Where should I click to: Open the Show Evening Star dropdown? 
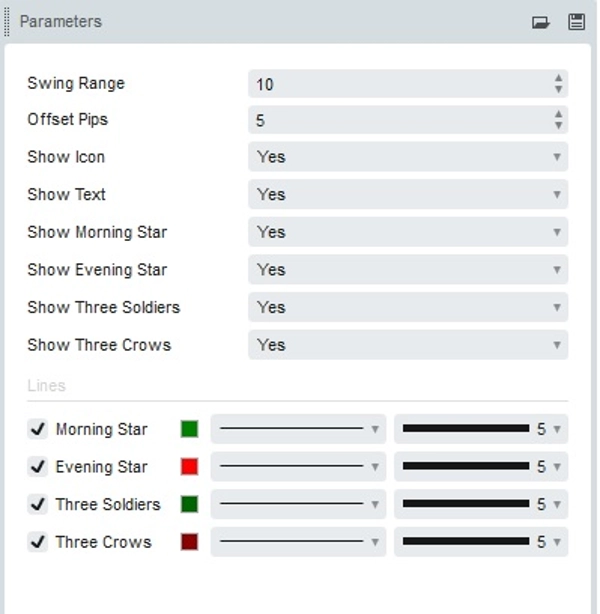[x=407, y=270]
